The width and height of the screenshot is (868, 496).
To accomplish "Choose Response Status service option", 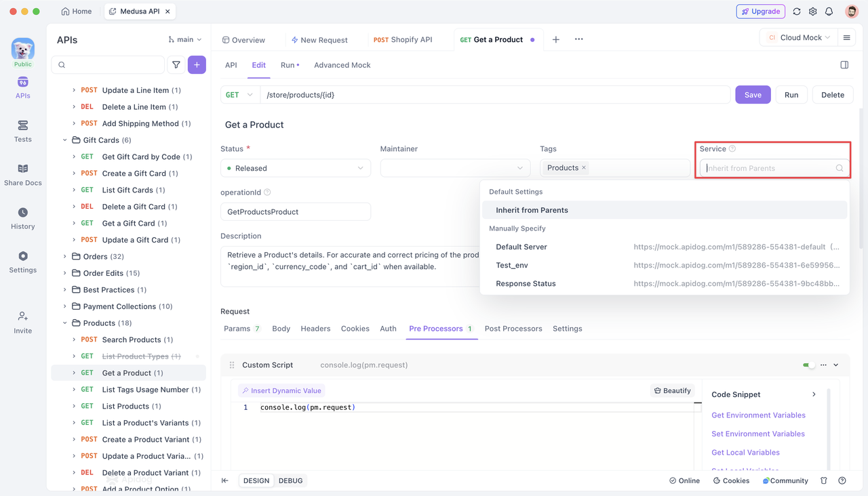I will (x=665, y=283).
